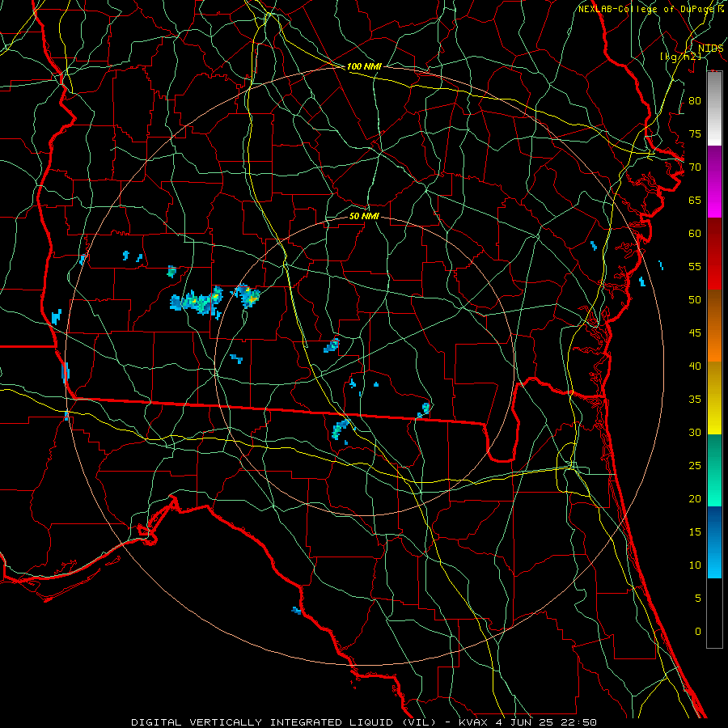Select the 50 value on the scale
The width and height of the screenshot is (728, 728).
click(695, 299)
